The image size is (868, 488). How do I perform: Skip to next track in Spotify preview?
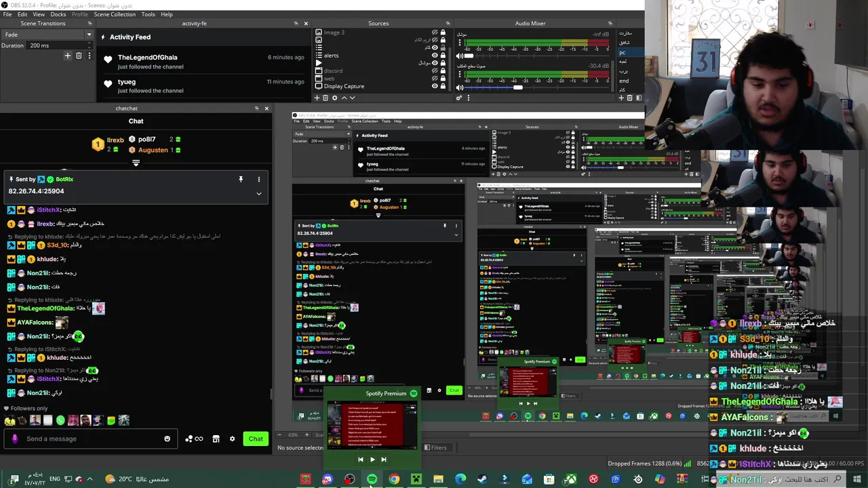[383, 460]
